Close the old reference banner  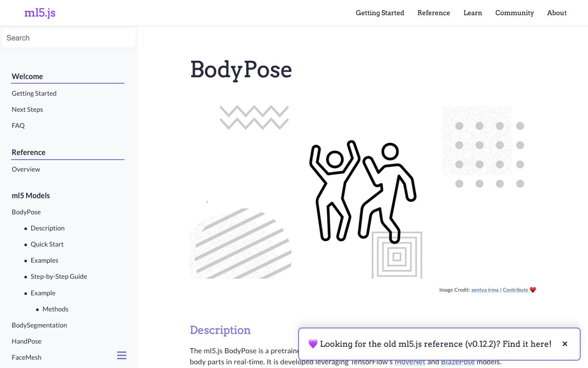(x=565, y=344)
